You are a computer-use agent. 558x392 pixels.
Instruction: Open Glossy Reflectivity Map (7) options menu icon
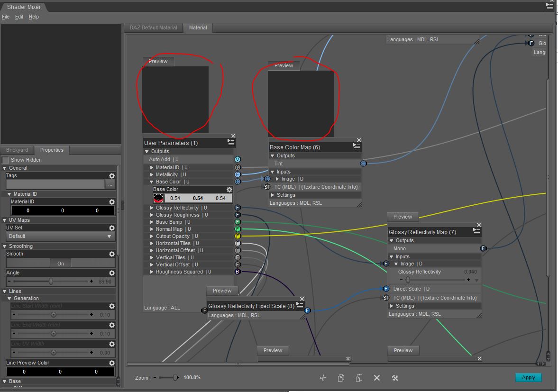(476, 232)
